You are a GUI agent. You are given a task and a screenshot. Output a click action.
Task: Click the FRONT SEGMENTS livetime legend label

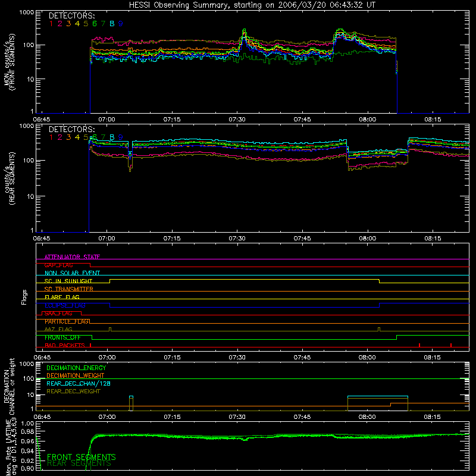click(82, 457)
